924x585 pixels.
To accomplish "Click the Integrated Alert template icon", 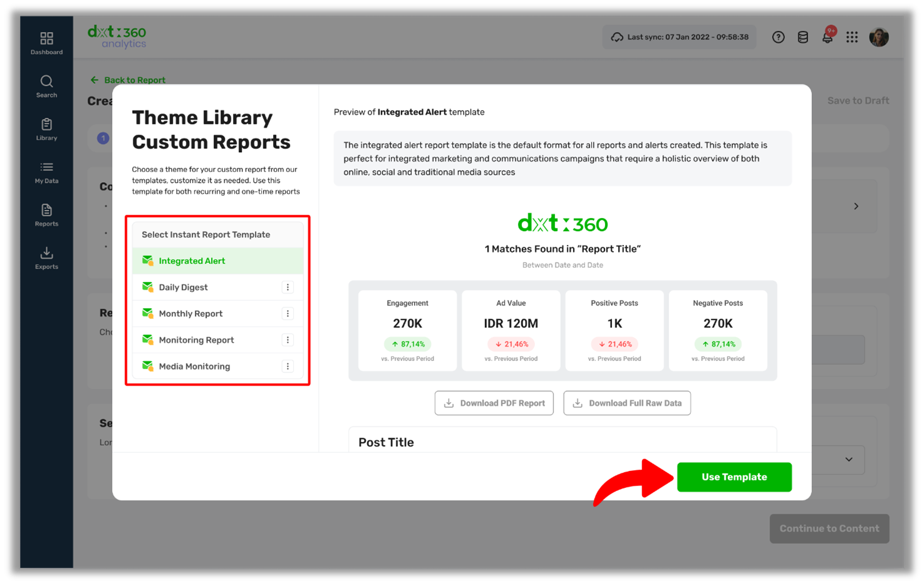I will 148,261.
